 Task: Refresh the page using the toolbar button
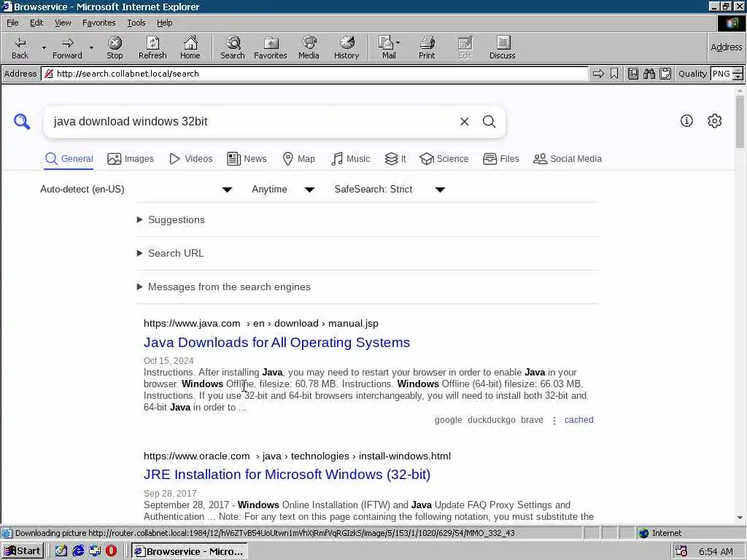[x=152, y=47]
